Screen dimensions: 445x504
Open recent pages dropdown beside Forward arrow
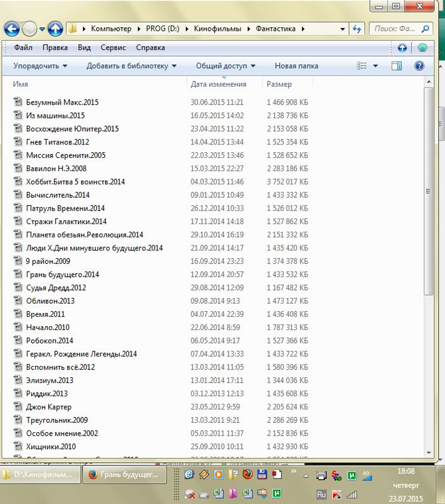(x=42, y=29)
